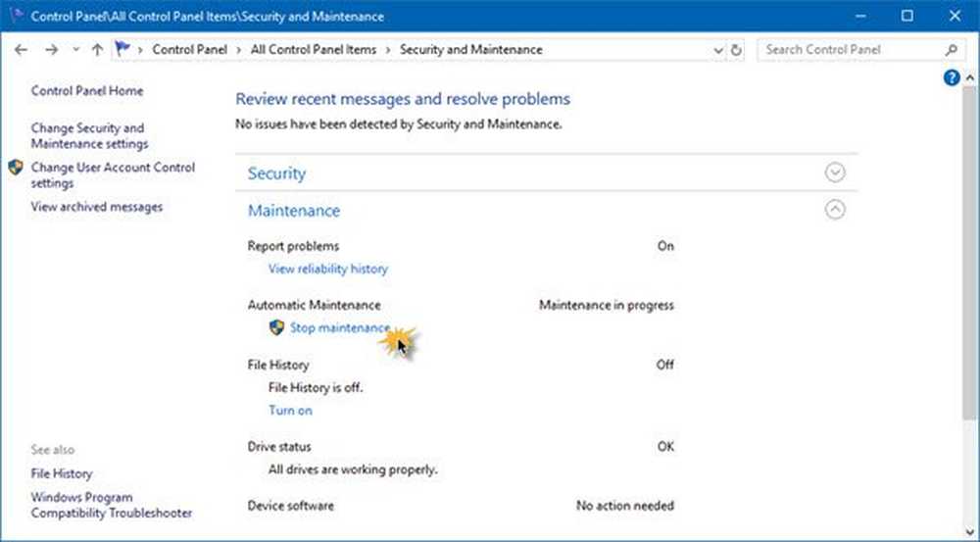Click the Maintenance section heading
This screenshot has height=542, width=980.
click(x=294, y=211)
